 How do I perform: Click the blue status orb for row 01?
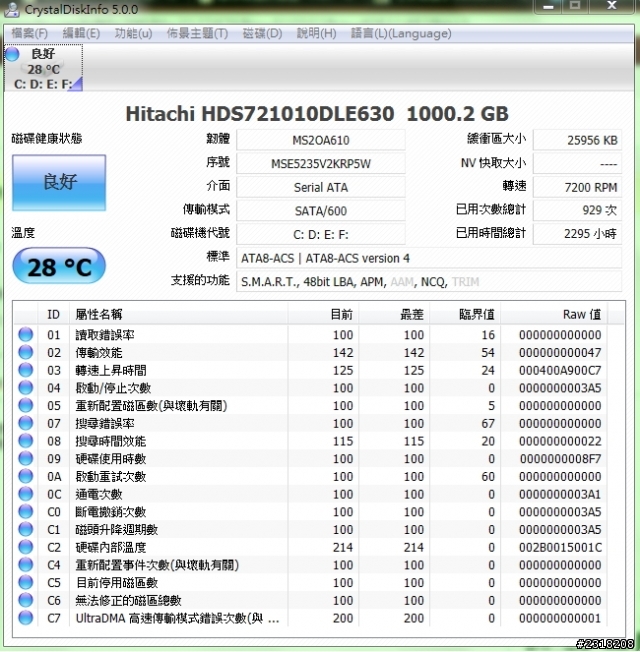click(x=26, y=335)
